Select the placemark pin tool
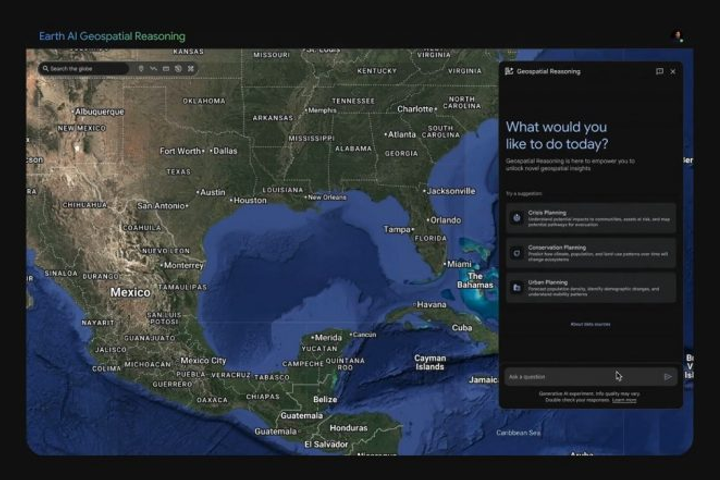720x480 pixels. coord(141,68)
